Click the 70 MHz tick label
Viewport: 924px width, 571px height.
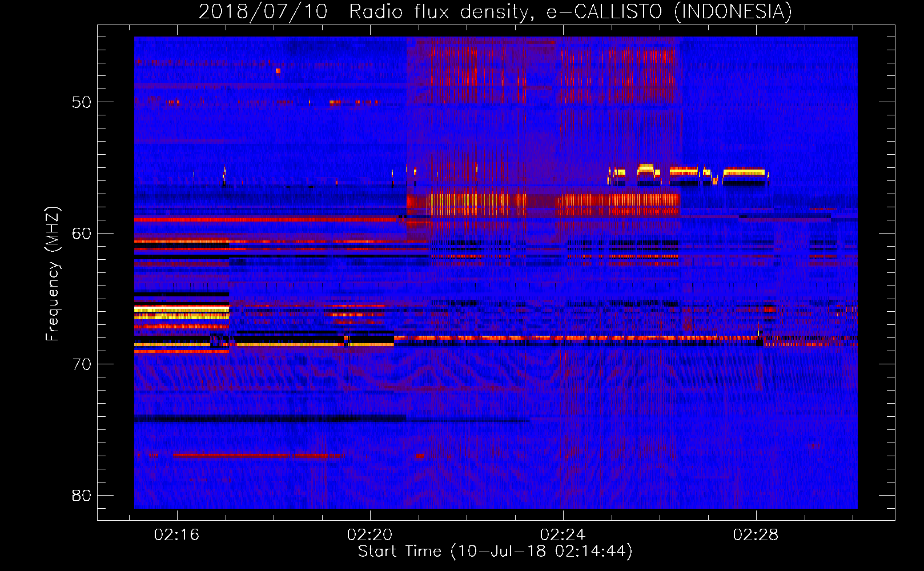tap(82, 364)
